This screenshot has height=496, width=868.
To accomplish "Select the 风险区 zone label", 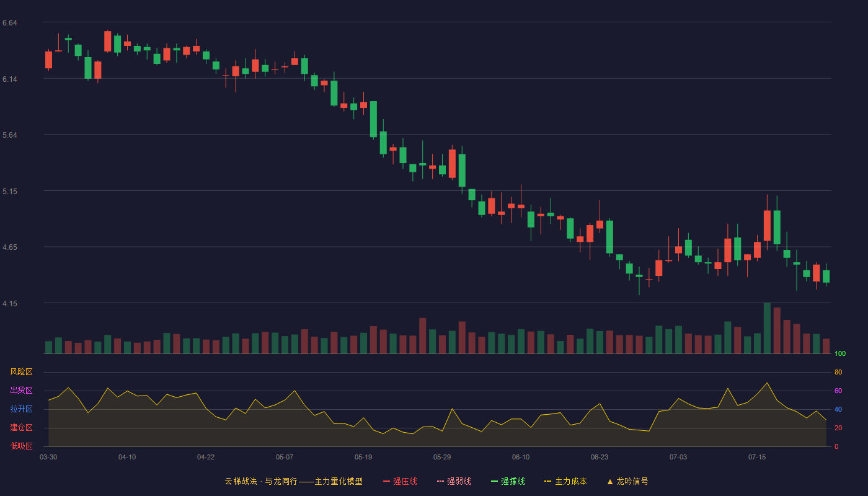I will [x=21, y=372].
